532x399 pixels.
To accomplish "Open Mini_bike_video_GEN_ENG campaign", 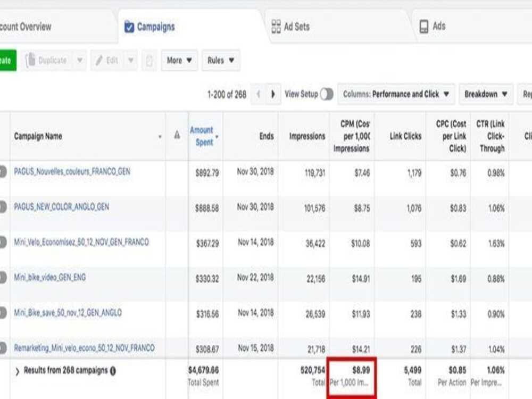I will (50, 278).
